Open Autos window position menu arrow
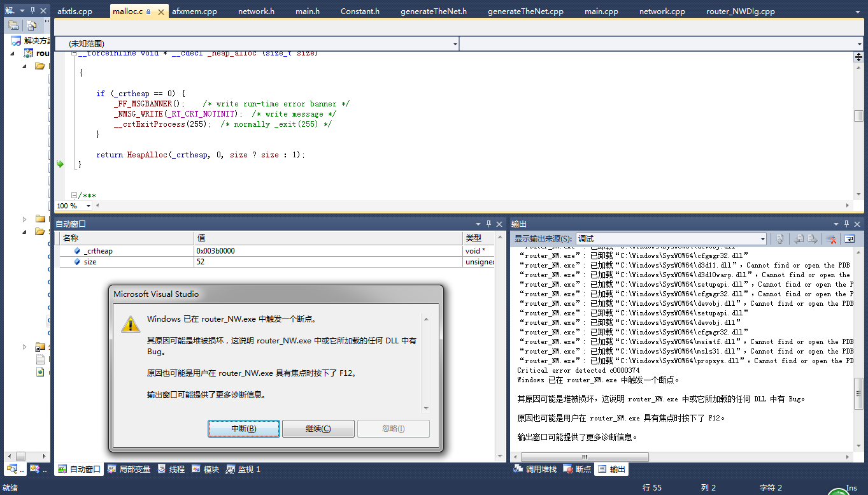 tap(478, 224)
